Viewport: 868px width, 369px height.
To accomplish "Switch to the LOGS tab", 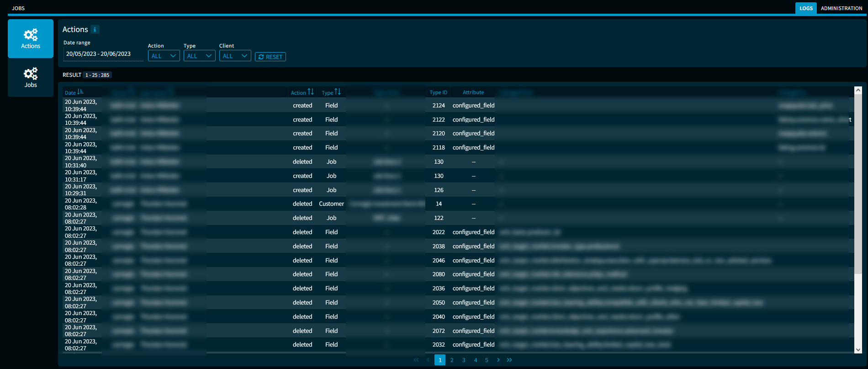I will click(x=806, y=8).
